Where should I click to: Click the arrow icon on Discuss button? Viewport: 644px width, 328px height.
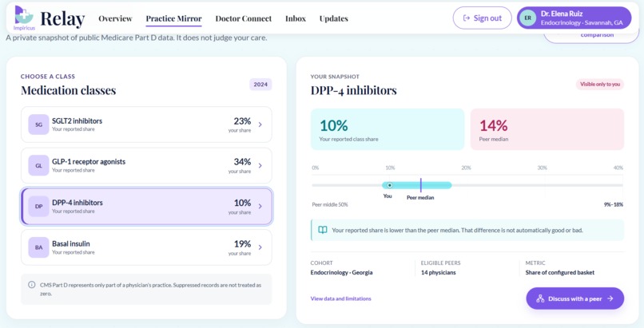[610, 299]
